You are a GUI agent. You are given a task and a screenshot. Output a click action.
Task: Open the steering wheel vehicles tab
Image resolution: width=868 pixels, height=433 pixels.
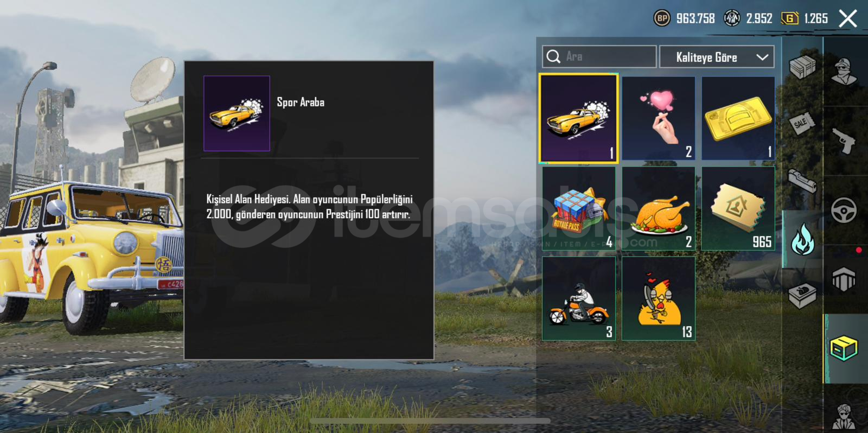point(844,211)
